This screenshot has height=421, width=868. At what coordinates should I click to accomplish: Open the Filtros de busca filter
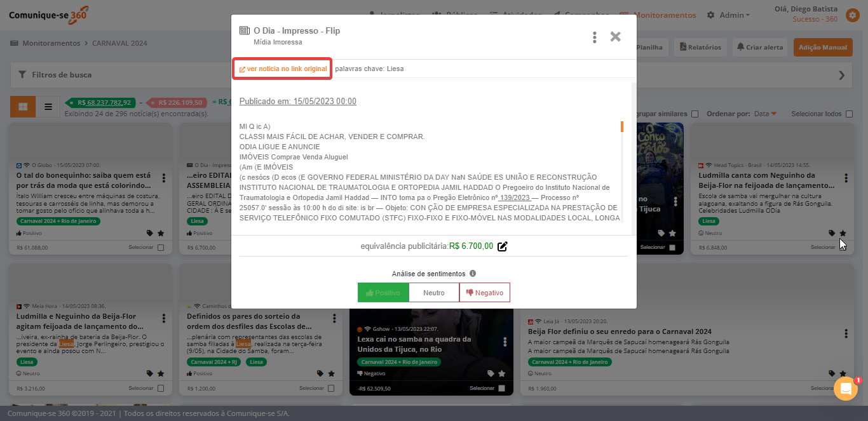pos(55,75)
